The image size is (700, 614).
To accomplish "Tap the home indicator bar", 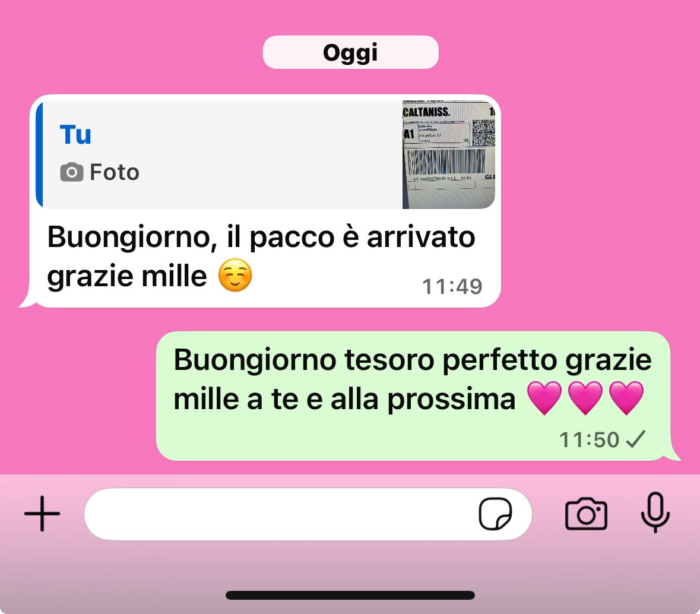I will pos(350,595).
